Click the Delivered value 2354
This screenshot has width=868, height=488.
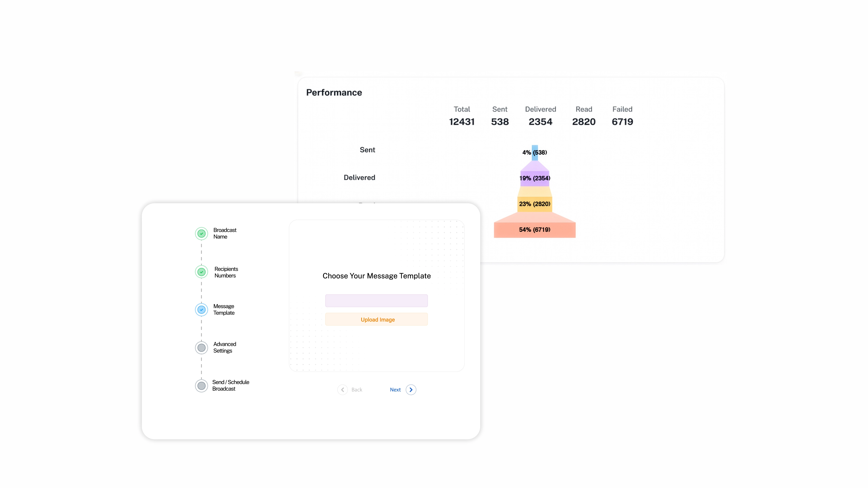(540, 122)
